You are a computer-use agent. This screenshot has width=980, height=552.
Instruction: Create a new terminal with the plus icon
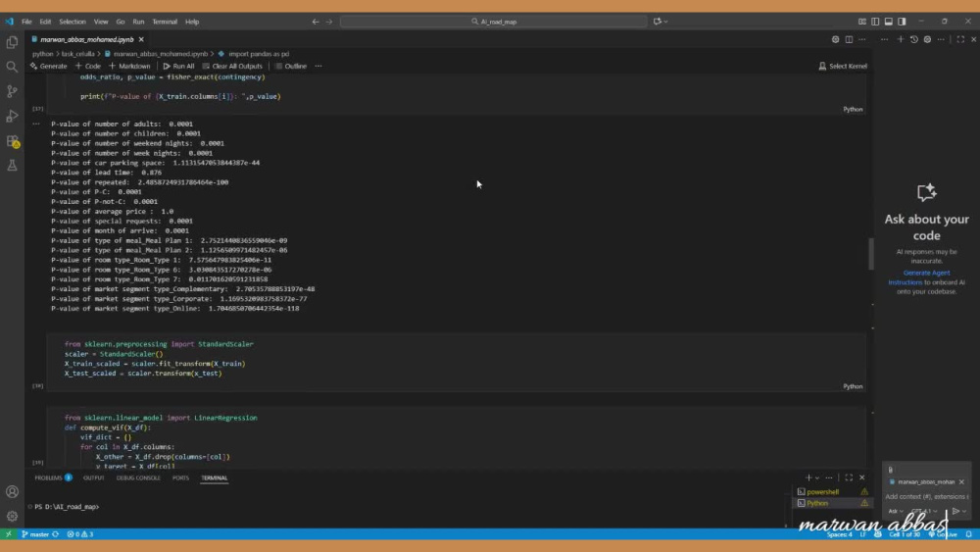coord(808,477)
